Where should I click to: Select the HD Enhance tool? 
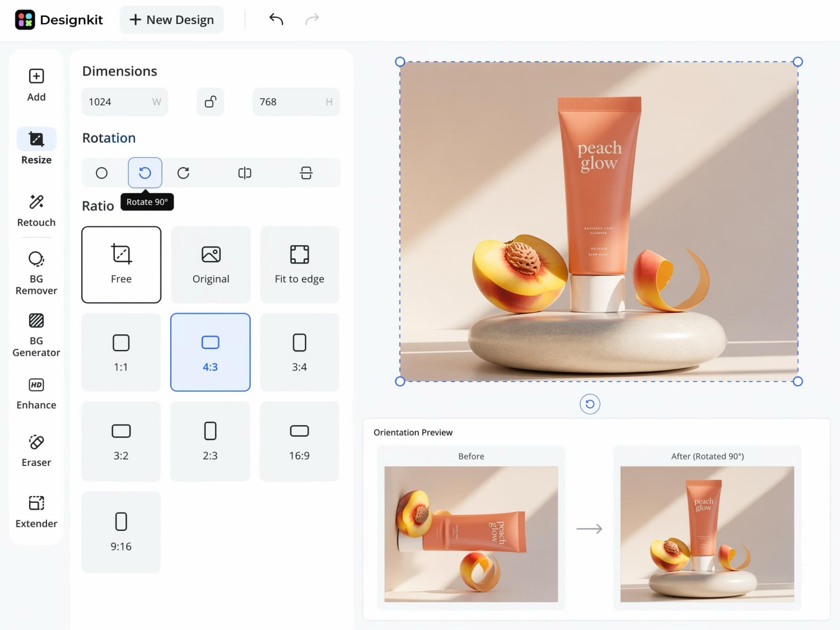point(36,394)
